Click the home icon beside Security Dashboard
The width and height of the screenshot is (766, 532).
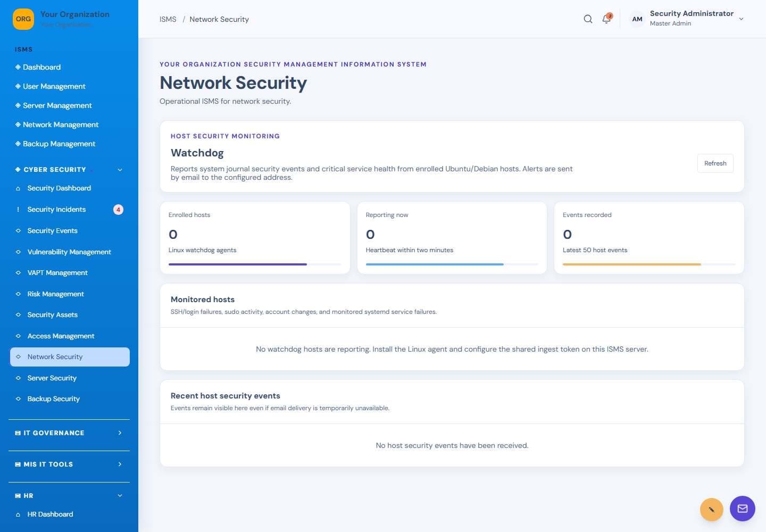(x=18, y=188)
